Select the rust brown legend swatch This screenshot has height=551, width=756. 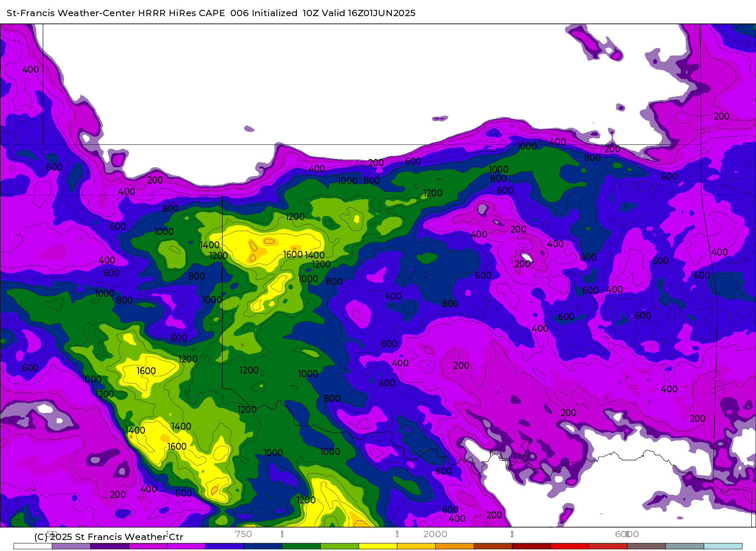tap(493, 546)
